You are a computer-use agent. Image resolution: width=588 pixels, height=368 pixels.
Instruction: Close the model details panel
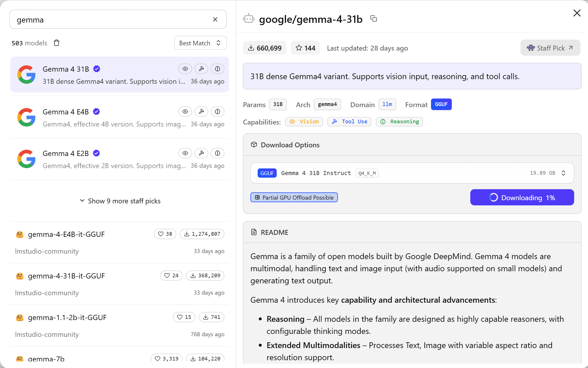(x=577, y=13)
